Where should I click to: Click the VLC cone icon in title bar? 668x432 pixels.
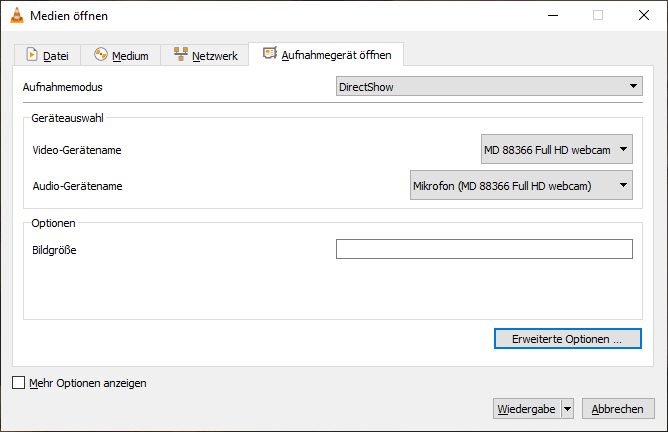coord(17,15)
